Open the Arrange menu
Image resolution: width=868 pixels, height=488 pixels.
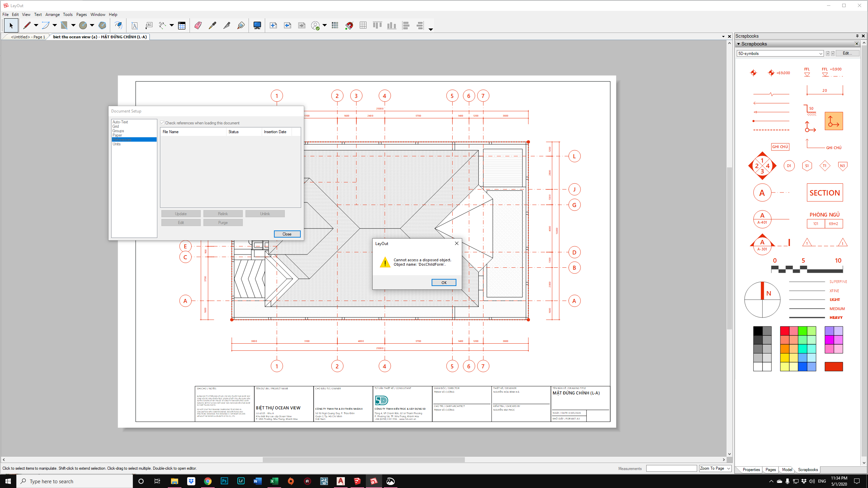[52, 15]
